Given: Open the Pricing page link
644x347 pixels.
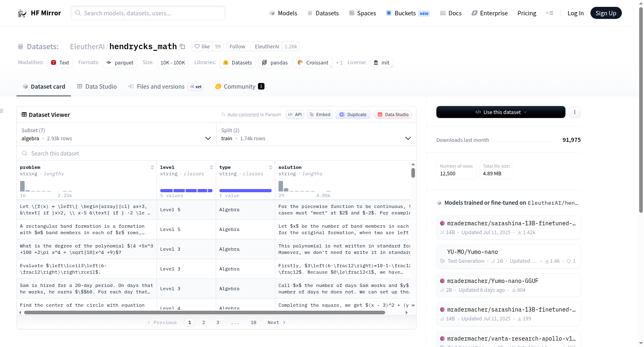Looking at the screenshot, I should pos(527,13).
